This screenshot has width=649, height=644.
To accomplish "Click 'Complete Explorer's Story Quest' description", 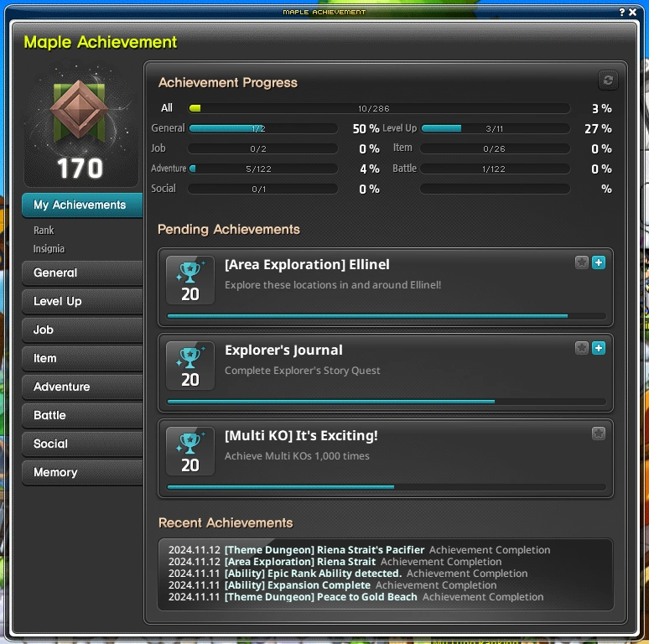I will [302, 371].
